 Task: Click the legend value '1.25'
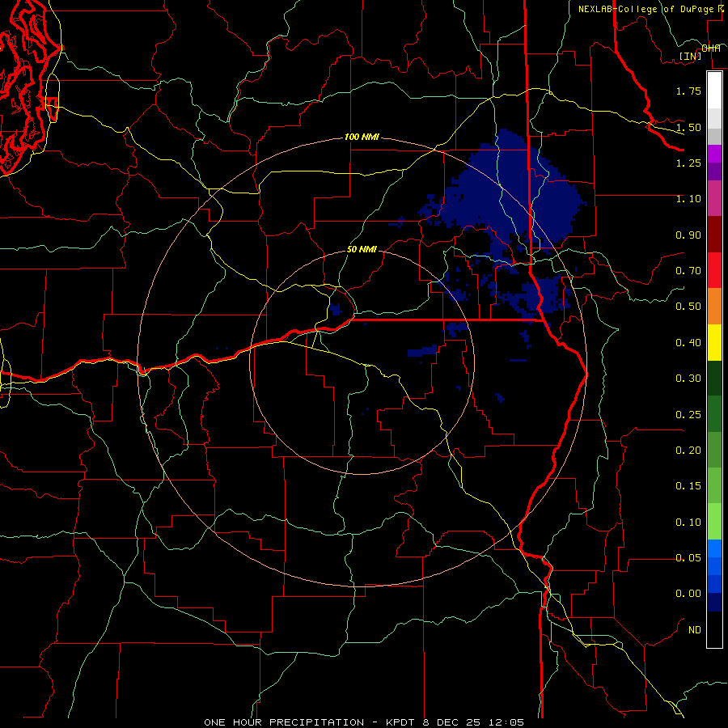click(688, 163)
